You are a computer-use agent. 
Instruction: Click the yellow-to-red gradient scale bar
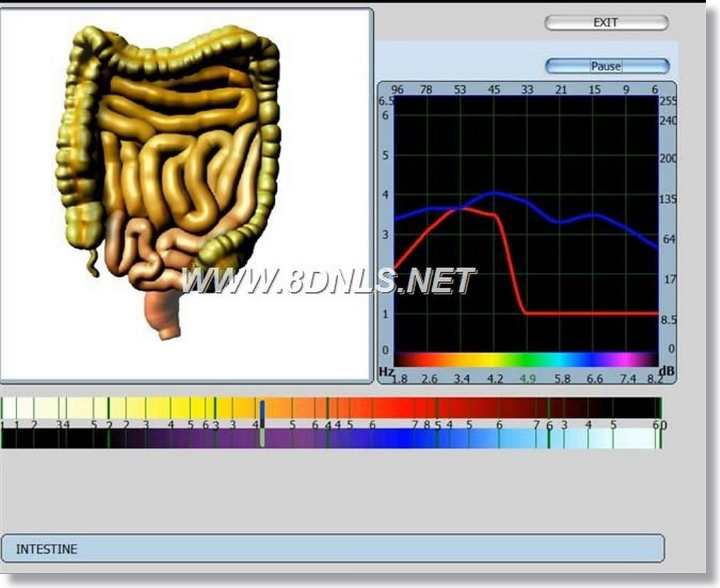331,408
